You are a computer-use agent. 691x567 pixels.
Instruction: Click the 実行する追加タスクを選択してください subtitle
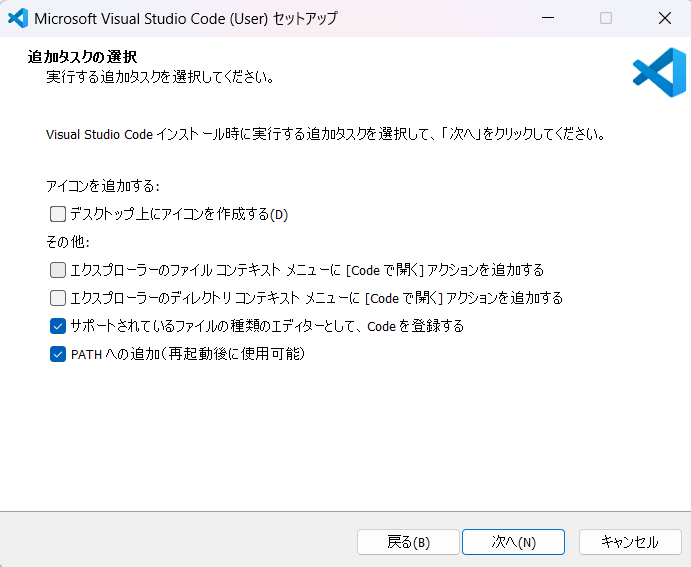160,77
